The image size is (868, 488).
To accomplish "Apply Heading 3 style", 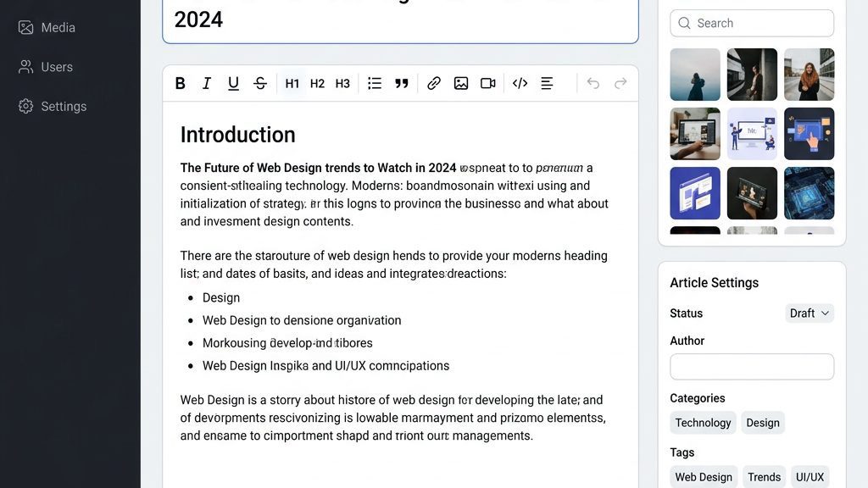I will tap(342, 83).
